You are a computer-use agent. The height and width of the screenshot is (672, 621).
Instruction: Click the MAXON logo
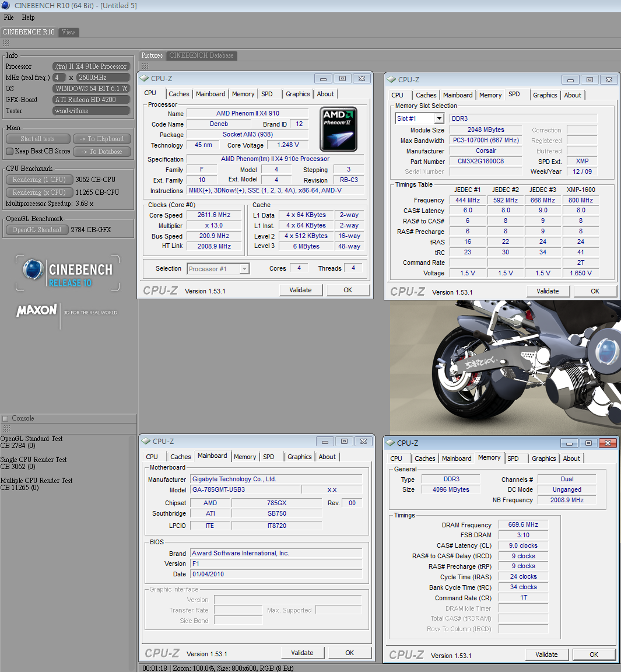(36, 310)
